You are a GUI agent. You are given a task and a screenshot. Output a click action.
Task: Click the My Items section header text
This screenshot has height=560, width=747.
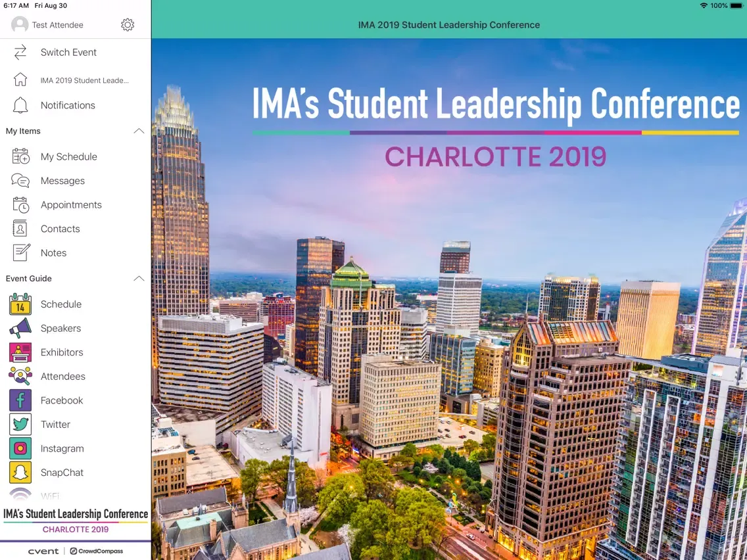click(23, 131)
